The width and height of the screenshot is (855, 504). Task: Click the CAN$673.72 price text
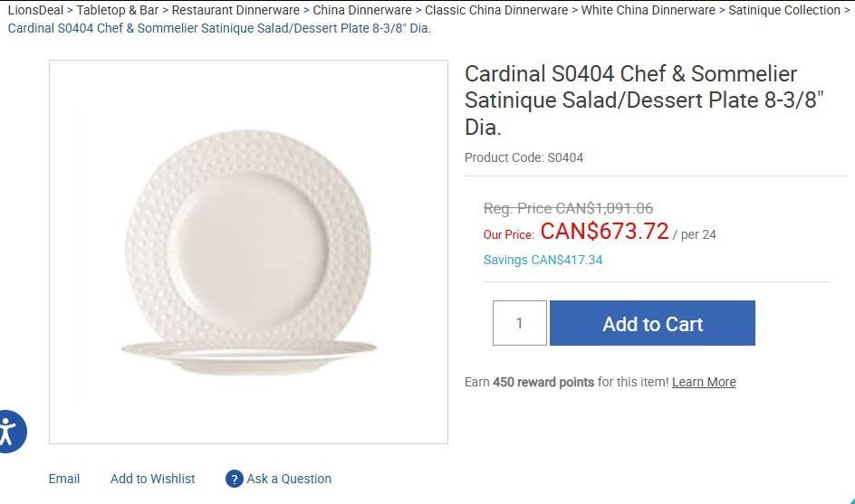coord(604,232)
